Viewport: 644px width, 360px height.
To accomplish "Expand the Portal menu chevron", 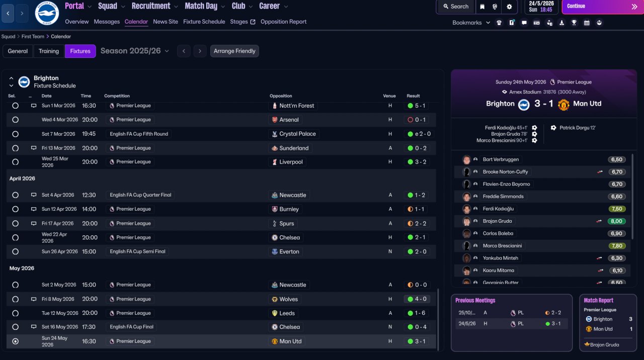I will [90, 7].
